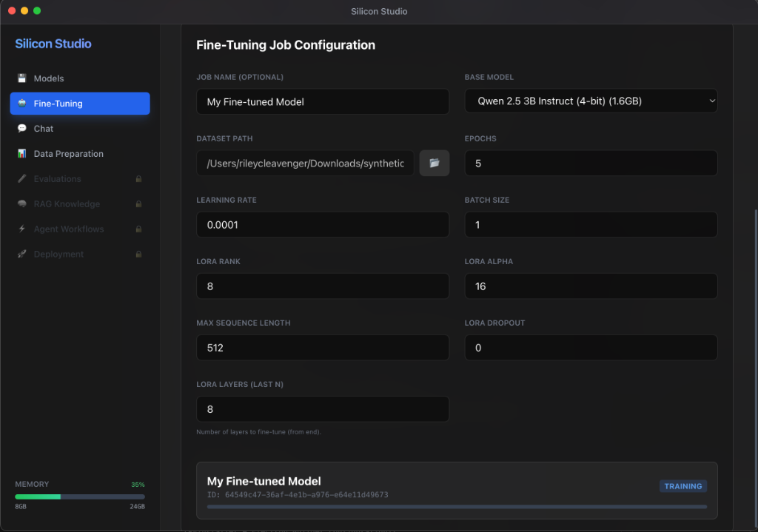Click the Chat speech bubble icon
This screenshot has height=532, width=758.
21,129
